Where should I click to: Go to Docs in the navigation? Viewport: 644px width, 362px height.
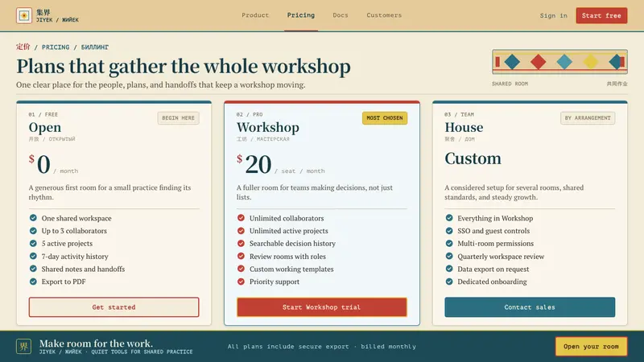pyautogui.click(x=341, y=15)
